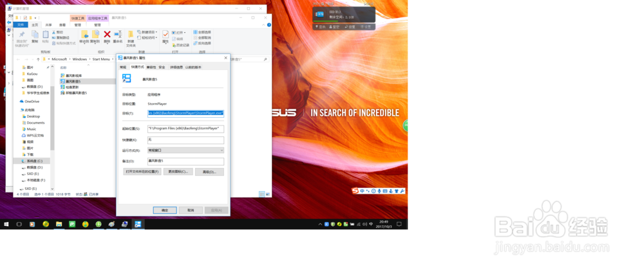This screenshot has width=644, height=269.
Task: Select Documents in navigation pane
Action: point(33,122)
